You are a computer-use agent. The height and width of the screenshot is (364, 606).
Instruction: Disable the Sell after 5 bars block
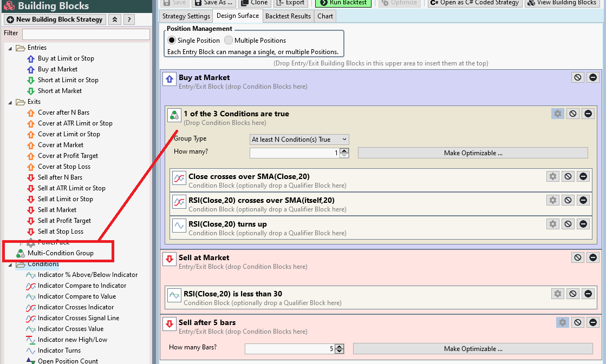(578, 322)
